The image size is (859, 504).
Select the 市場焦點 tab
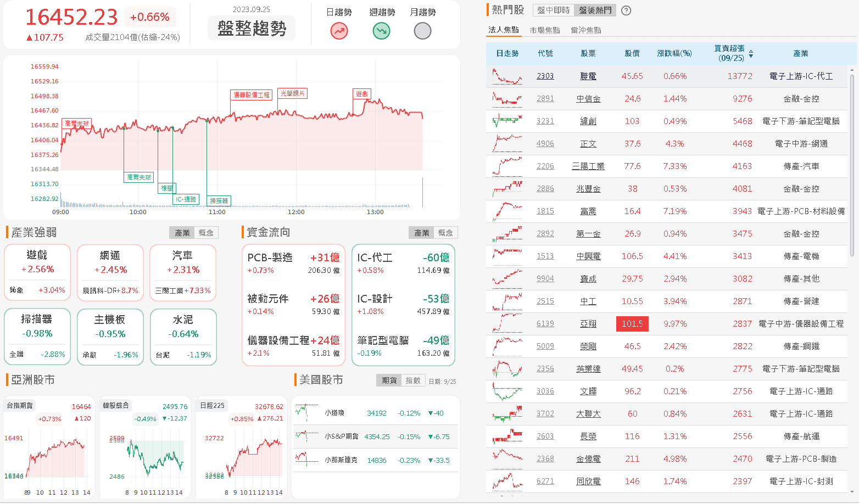(x=545, y=30)
